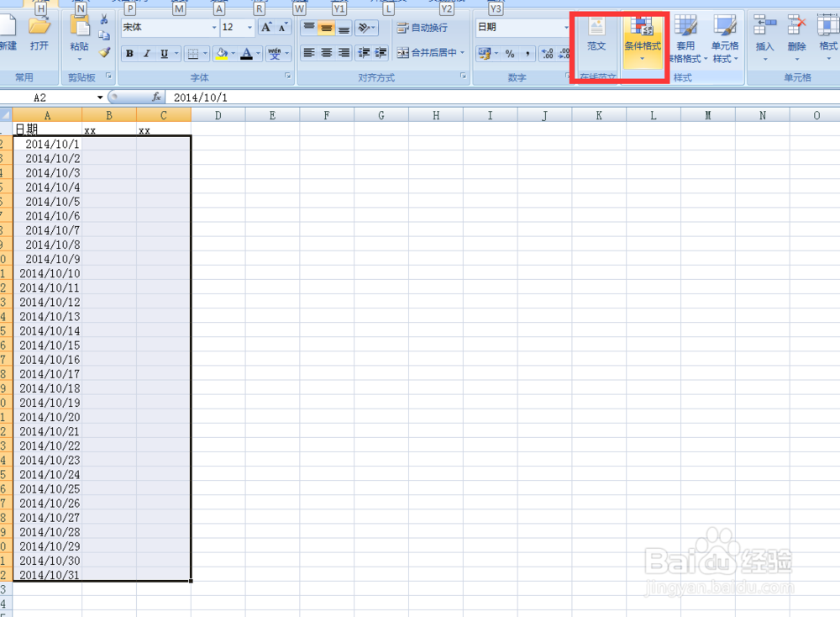
Task: Select cell with date 2014/10/15
Action: point(47,345)
